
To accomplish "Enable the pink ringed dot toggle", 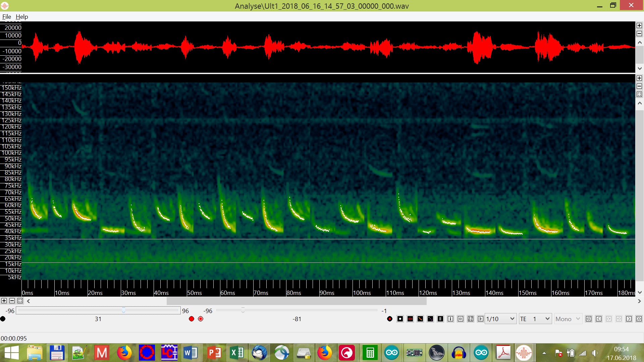I will (201, 319).
